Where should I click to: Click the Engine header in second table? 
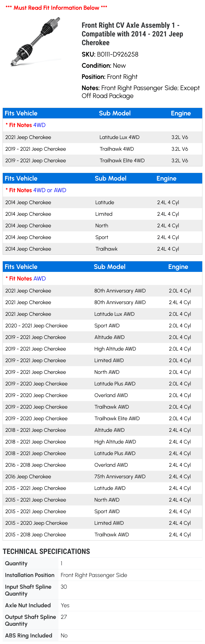click(166, 179)
